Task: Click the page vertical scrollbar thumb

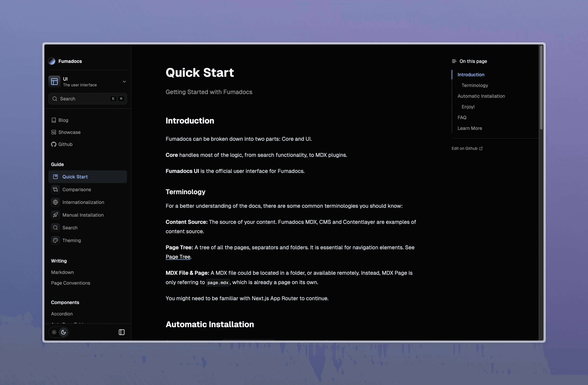Action: click(x=541, y=87)
